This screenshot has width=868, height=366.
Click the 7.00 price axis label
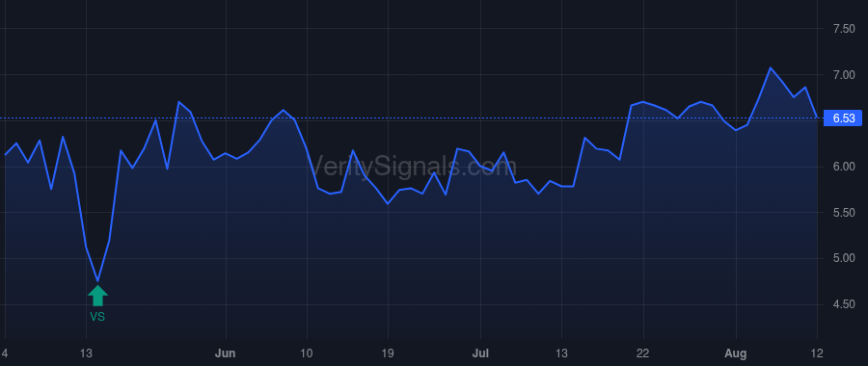pyautogui.click(x=844, y=74)
